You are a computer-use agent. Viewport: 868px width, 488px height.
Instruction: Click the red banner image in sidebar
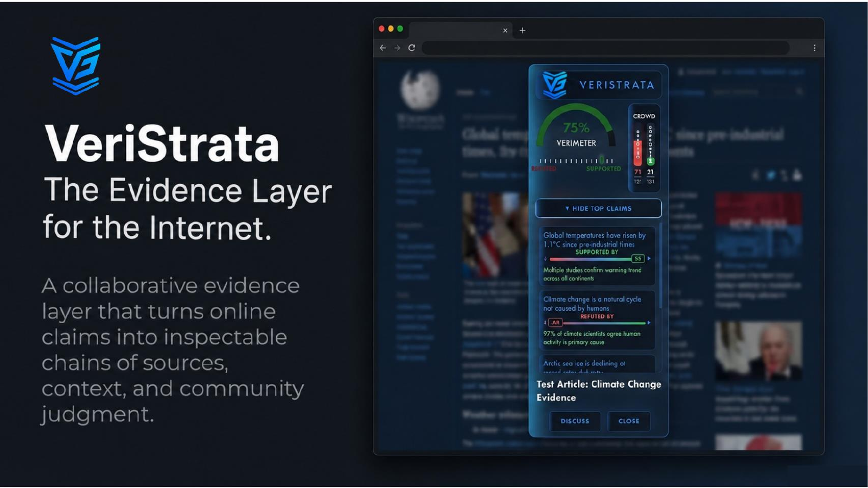758,224
